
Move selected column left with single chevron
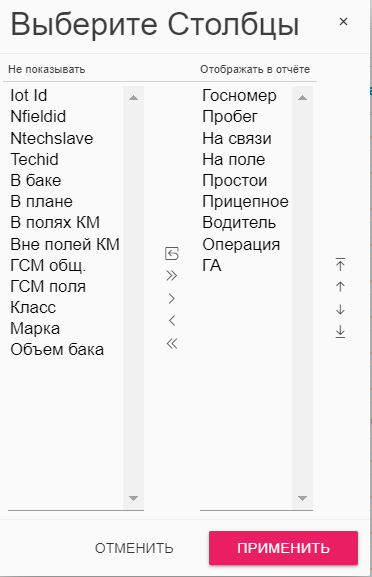171,321
